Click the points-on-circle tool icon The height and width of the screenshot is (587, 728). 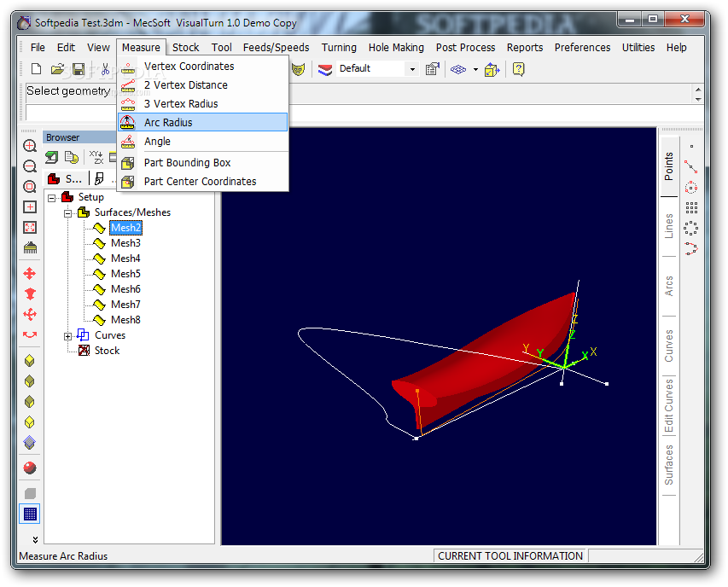tap(690, 187)
